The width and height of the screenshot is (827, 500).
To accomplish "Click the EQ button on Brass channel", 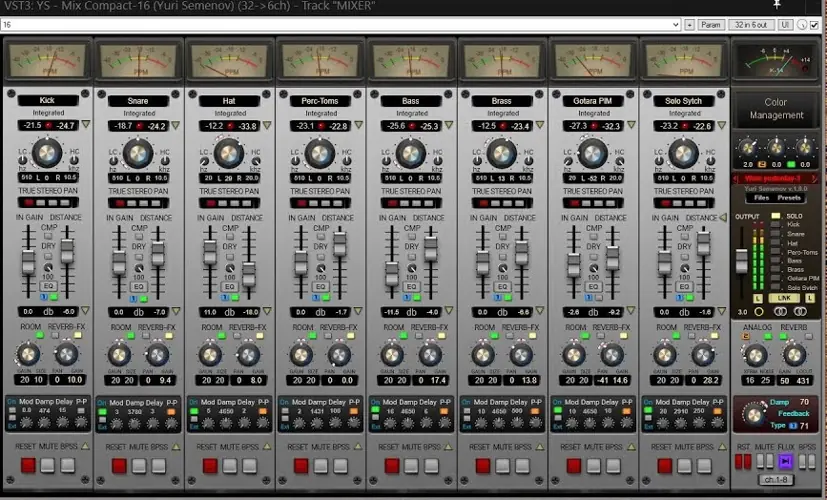I will [502, 287].
